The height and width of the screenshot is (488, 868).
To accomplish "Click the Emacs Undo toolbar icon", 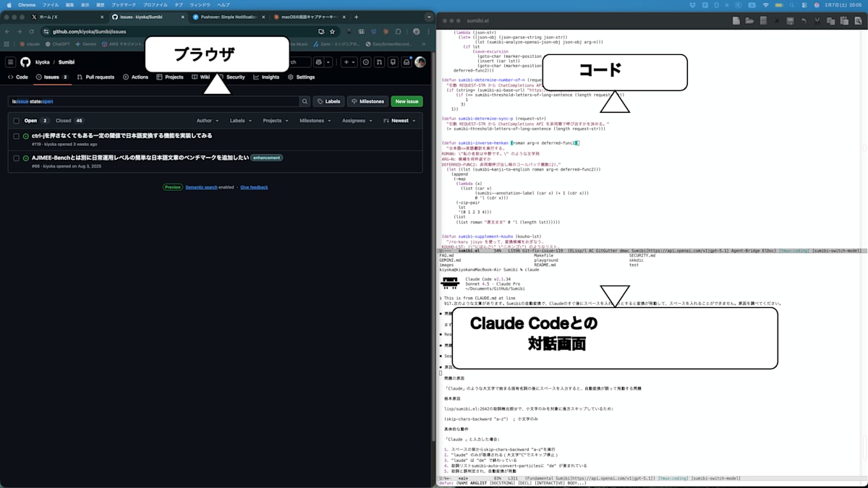I will [x=804, y=21].
